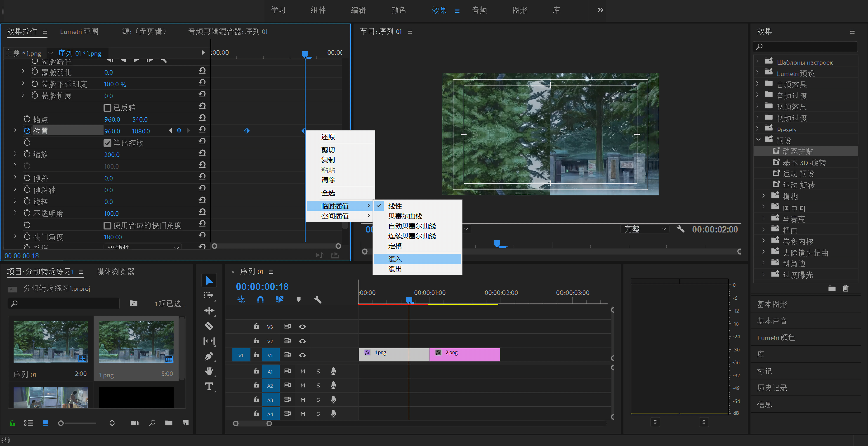Screen dimensions: 868x446
Task: Select the 2.png clip in timeline
Action: coord(464,355)
